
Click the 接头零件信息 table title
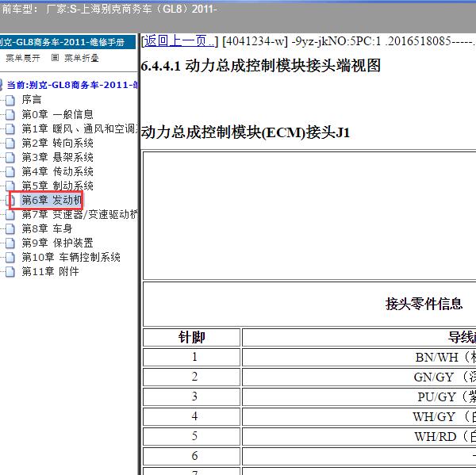pyautogui.click(x=424, y=304)
